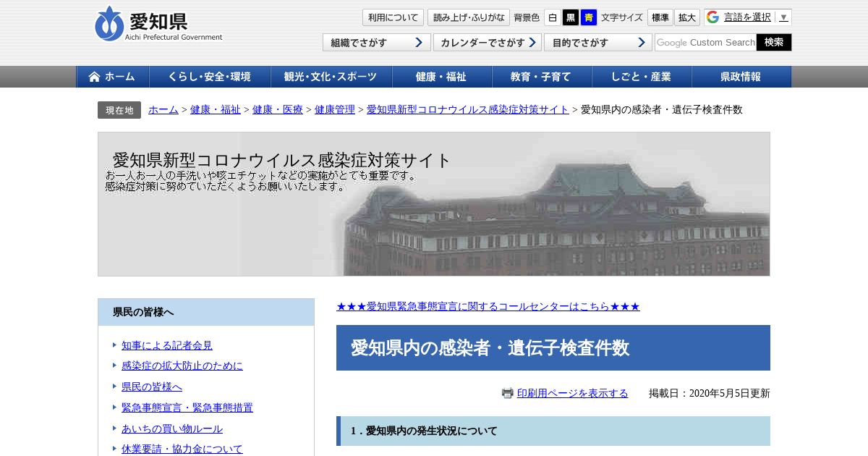Open the くらし・安全・環境 tab
868x456 pixels.
pyautogui.click(x=210, y=77)
